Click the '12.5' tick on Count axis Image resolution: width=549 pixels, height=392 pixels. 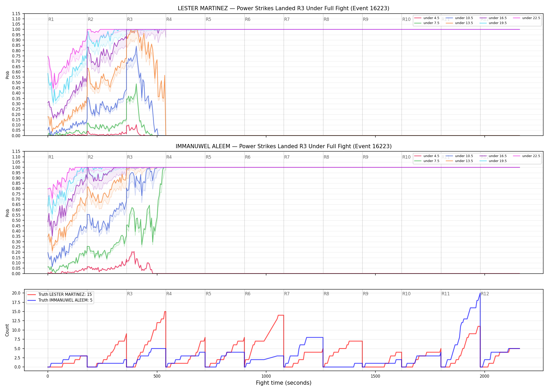tap(16, 321)
